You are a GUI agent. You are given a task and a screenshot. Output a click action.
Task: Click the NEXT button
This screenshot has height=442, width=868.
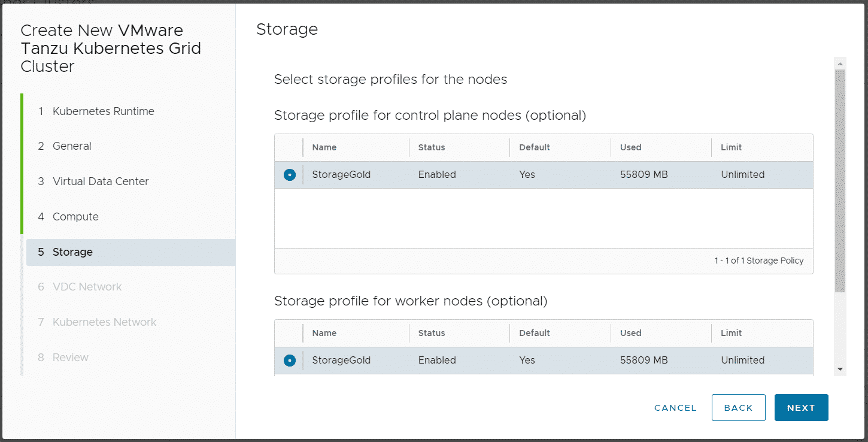(x=801, y=408)
